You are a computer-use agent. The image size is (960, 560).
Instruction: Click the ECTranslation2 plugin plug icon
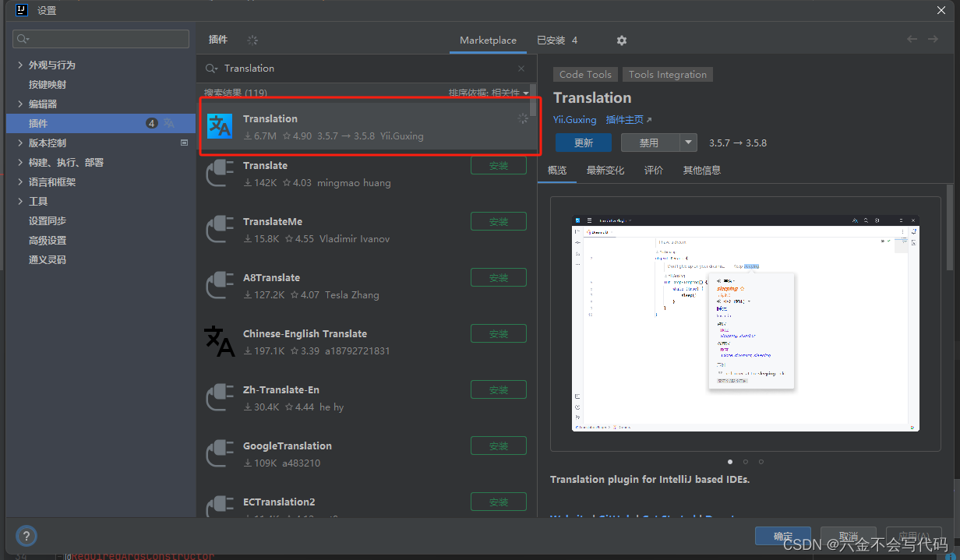(x=220, y=505)
